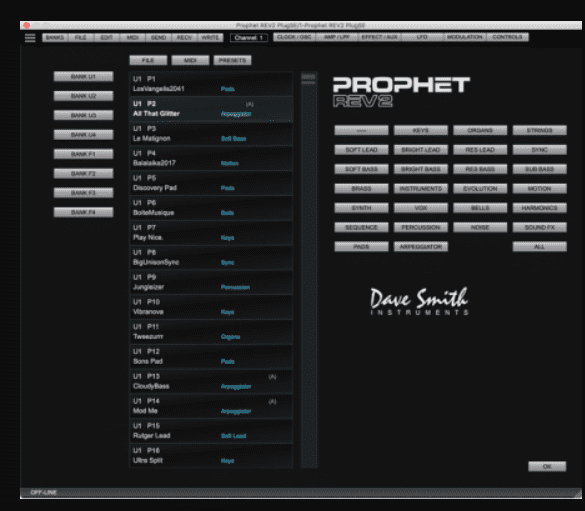The width and height of the screenshot is (585, 511).
Task: Switch to the AMP / LPF tab
Action: click(337, 37)
